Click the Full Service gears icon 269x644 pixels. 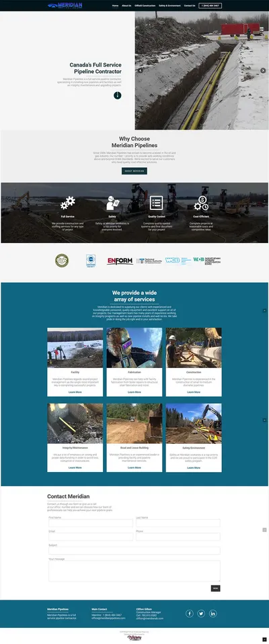pos(67,203)
